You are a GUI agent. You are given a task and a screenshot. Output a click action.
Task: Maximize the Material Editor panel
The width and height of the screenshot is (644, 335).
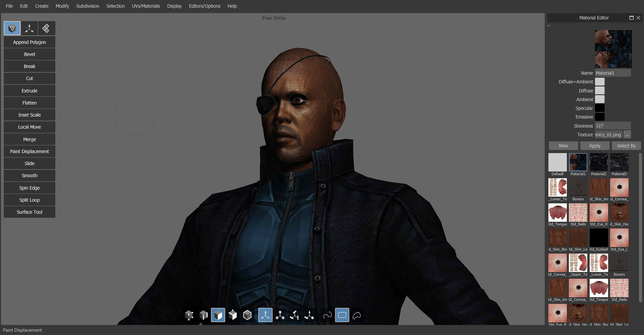point(632,18)
